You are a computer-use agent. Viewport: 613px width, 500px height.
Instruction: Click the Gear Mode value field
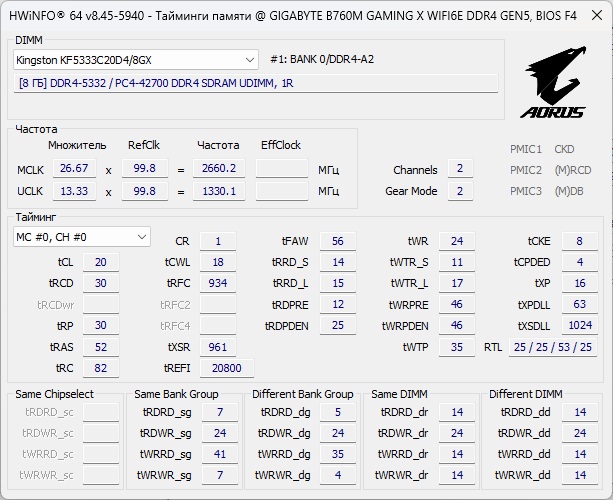pyautogui.click(x=460, y=191)
